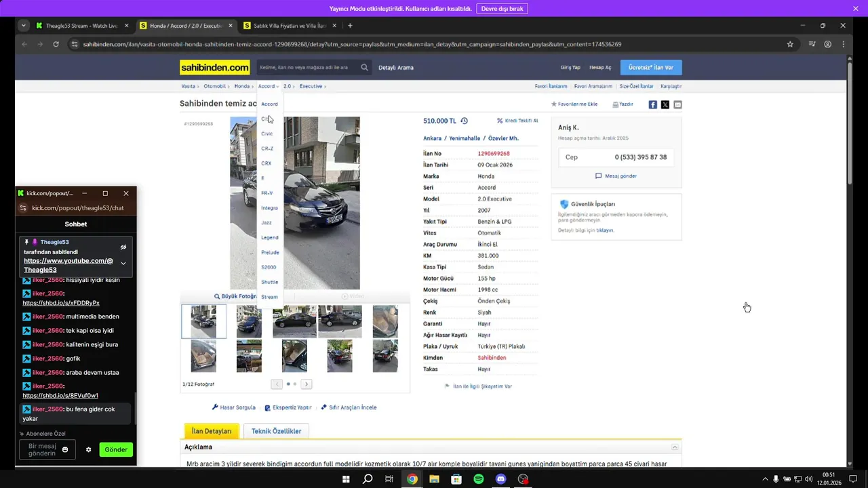Select S2000 from the model dropdown
The image size is (868, 488).
click(269, 267)
